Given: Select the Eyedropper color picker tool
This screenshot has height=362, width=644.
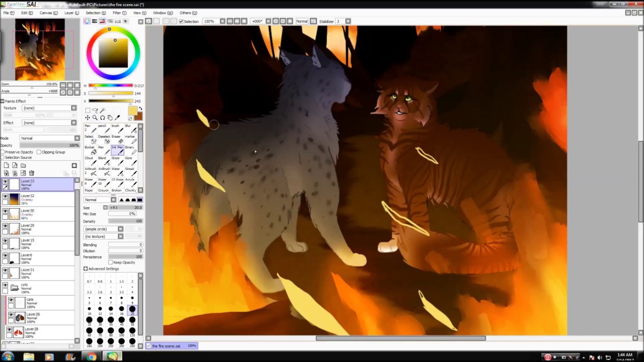Looking at the screenshot, I should [117, 118].
